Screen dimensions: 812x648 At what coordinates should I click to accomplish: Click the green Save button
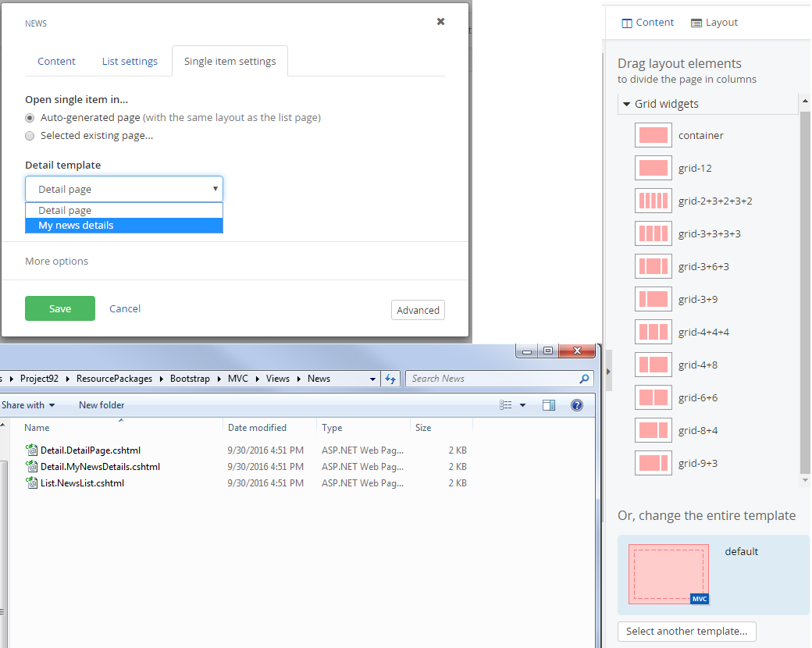[x=59, y=308]
